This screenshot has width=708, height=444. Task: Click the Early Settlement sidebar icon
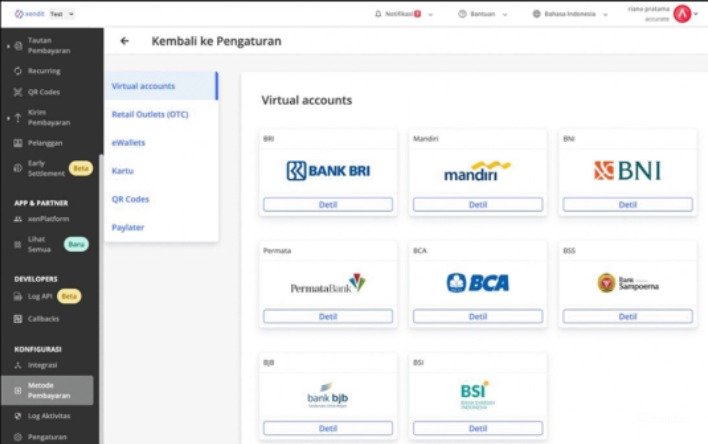[18, 168]
